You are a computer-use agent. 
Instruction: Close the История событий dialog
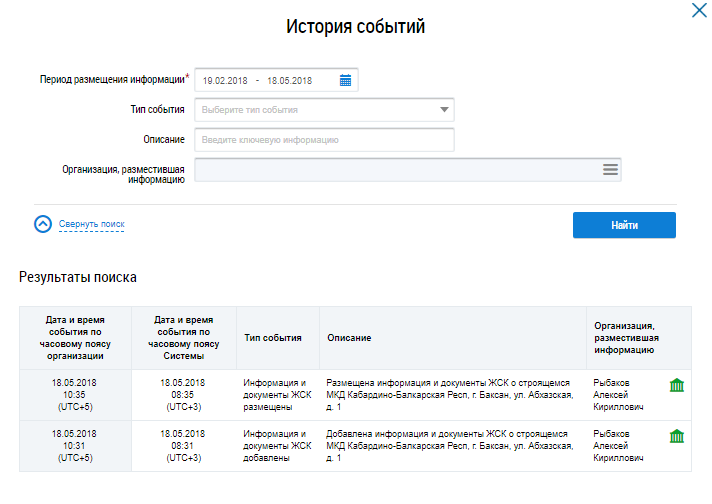698,12
